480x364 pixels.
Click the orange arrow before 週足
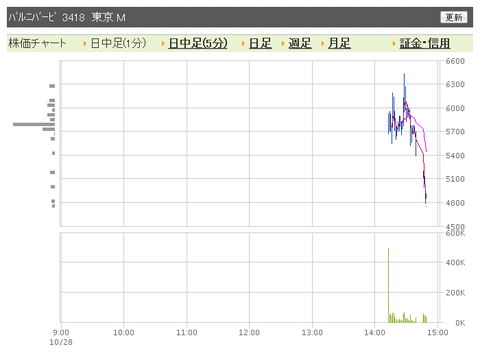coord(283,43)
